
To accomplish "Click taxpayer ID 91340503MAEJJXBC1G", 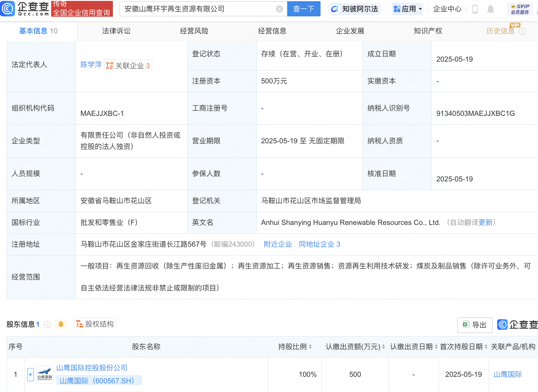I will coord(475,113).
